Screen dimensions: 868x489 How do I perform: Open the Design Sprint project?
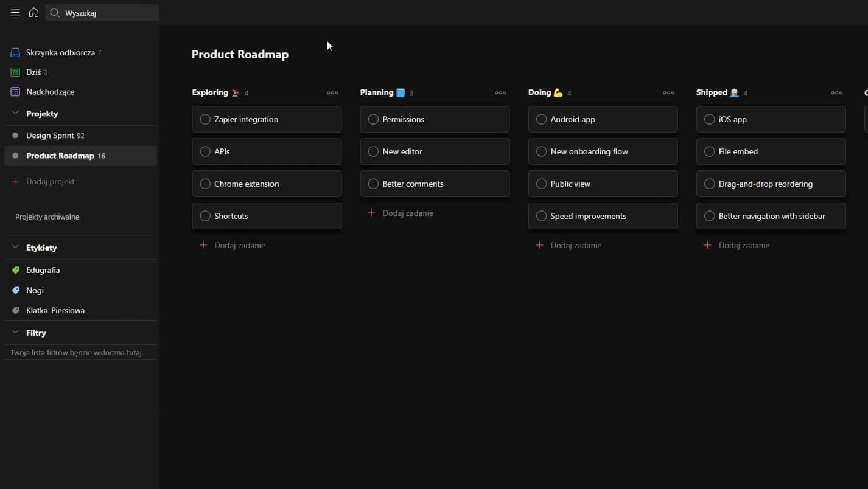pos(50,136)
